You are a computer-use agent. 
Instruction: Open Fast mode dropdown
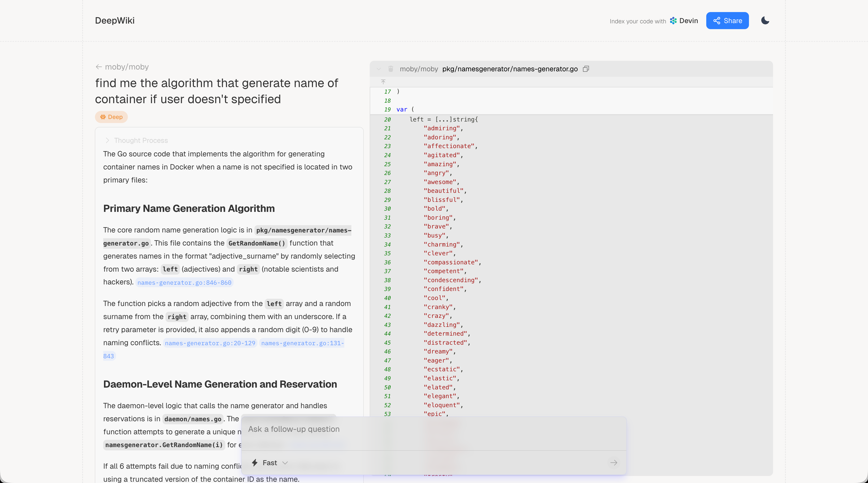pos(285,463)
